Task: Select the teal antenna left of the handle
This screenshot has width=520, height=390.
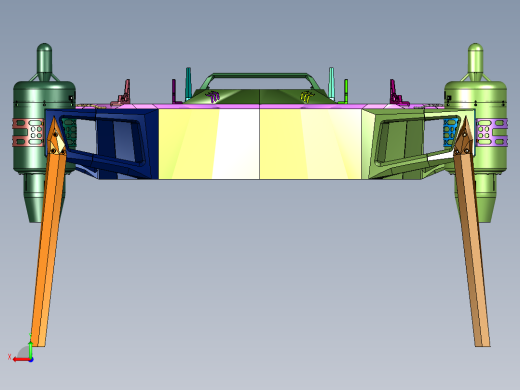Action: point(188,83)
